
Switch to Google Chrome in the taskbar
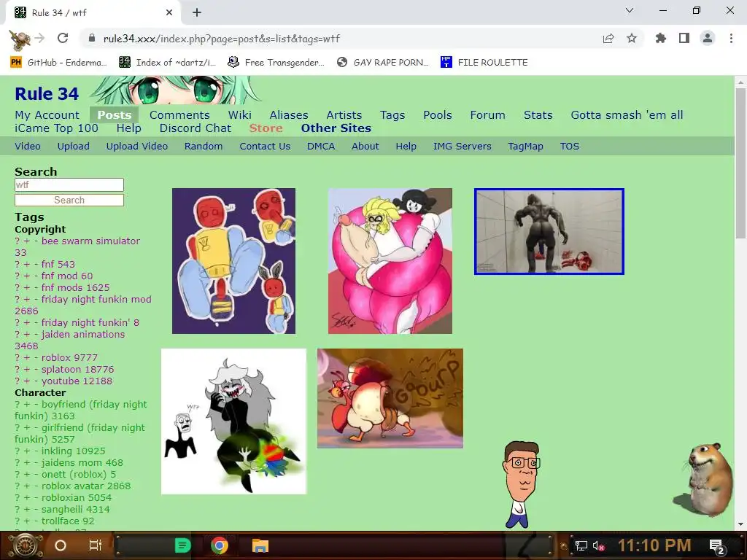[220, 545]
